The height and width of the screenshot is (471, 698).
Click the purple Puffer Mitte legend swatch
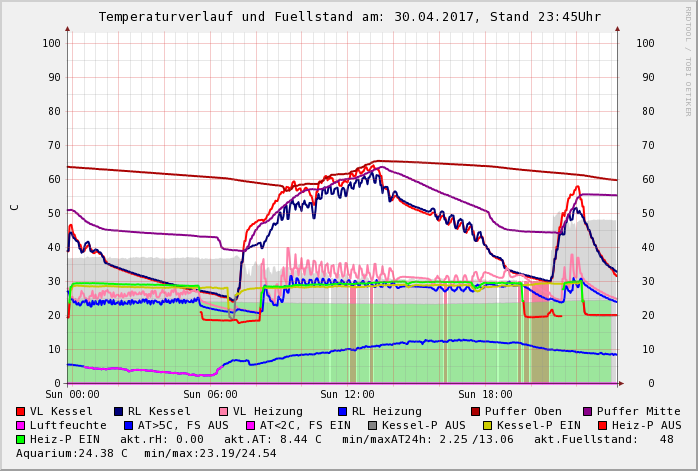[588, 412]
